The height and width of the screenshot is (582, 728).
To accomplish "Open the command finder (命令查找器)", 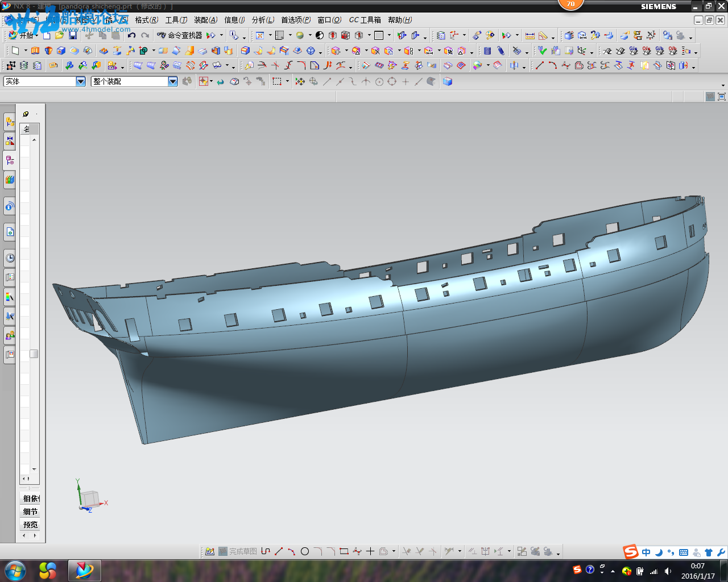I will (x=179, y=35).
